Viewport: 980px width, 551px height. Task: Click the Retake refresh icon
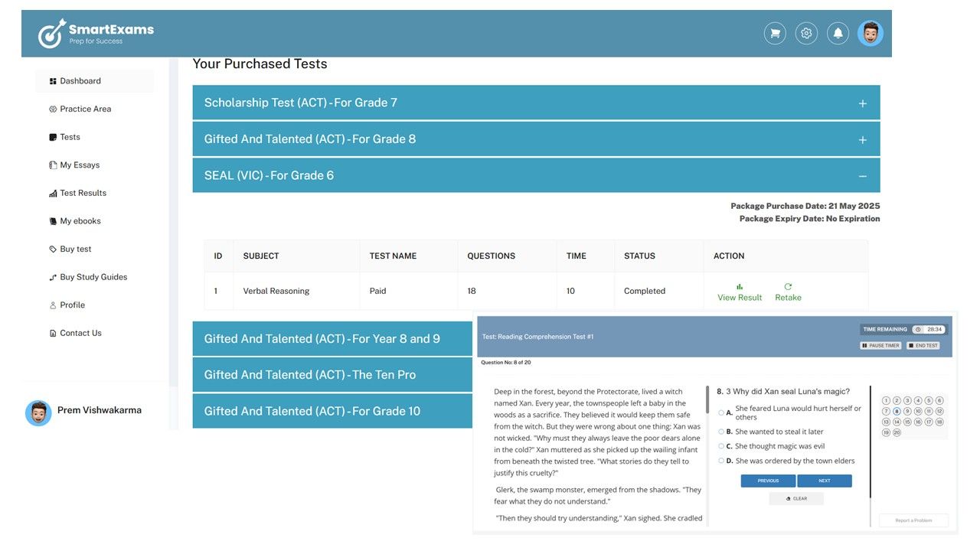(788, 287)
